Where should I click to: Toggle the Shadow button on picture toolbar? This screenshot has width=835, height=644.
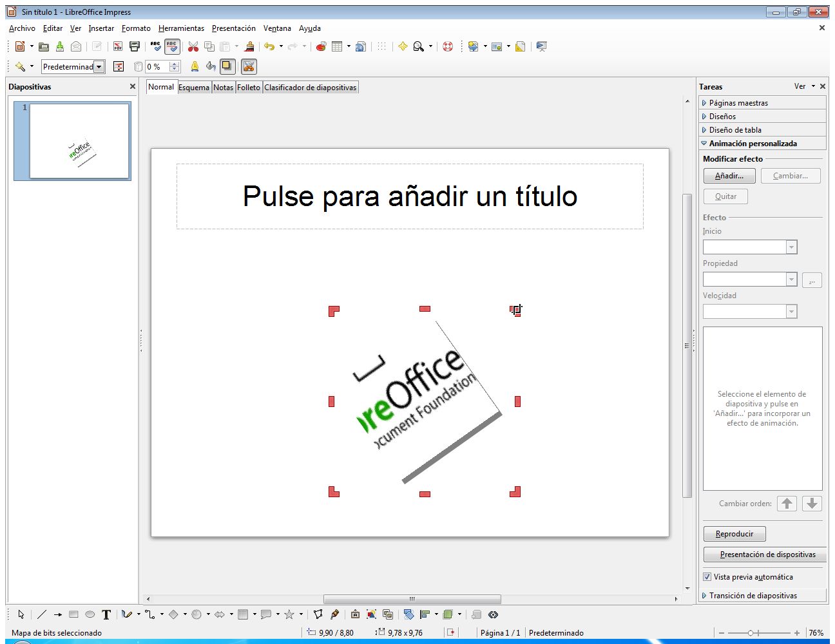[227, 66]
